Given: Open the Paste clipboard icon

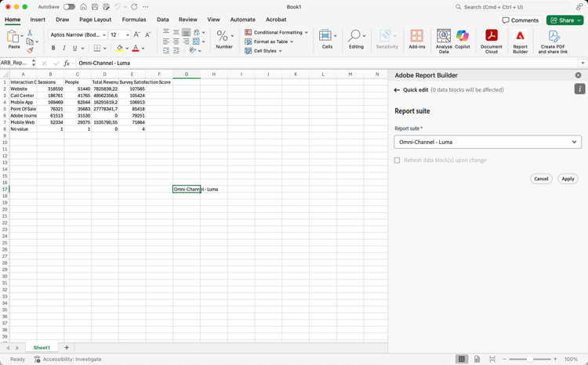Looking at the screenshot, I should click(13, 37).
